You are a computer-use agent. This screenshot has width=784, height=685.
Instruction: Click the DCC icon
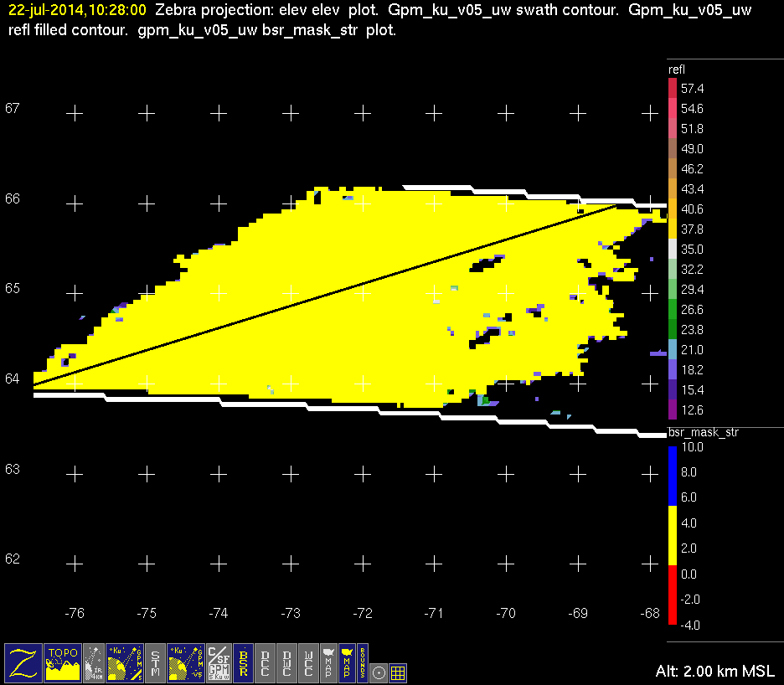(x=266, y=662)
